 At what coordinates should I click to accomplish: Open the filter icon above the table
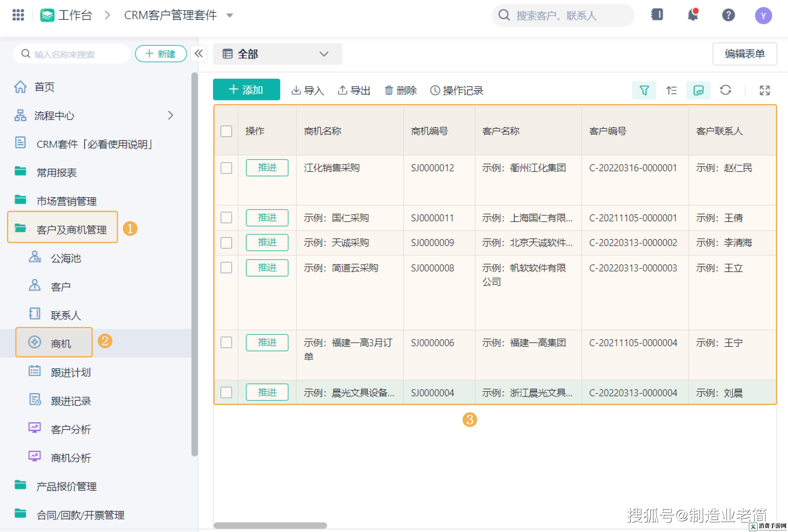tap(644, 90)
